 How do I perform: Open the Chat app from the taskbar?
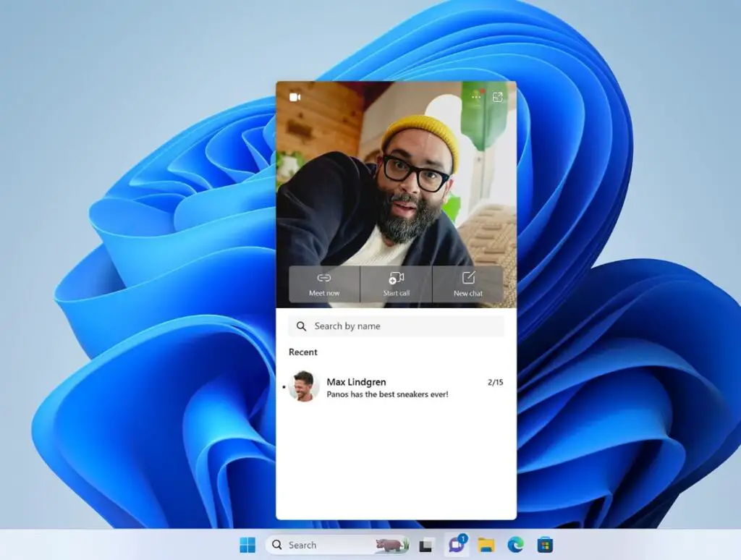[x=457, y=545]
